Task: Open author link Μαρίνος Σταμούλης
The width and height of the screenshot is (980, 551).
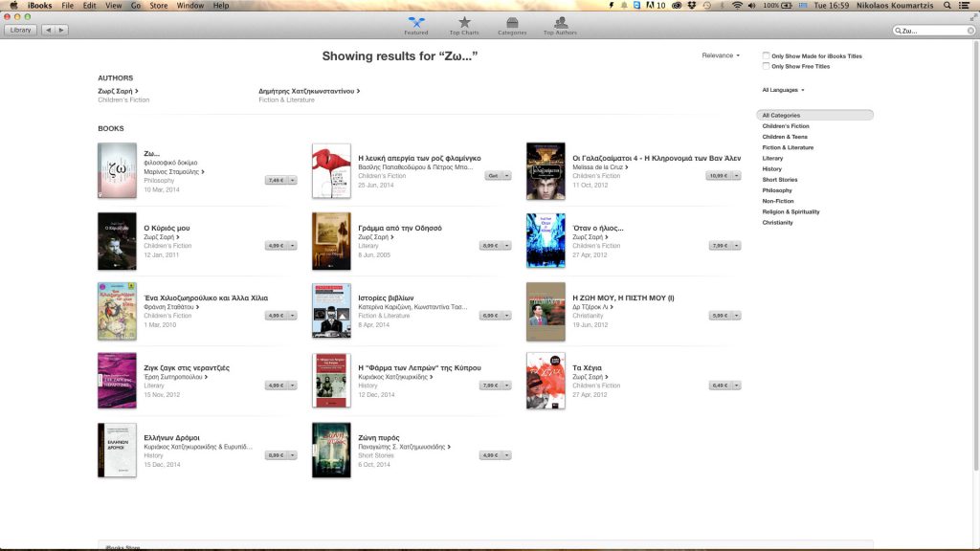Action: click(x=174, y=172)
